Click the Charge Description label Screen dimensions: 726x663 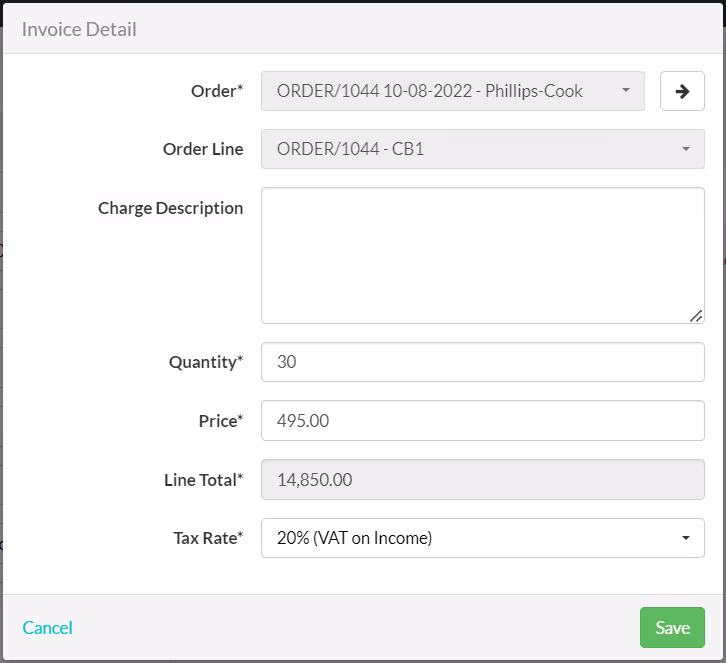pyautogui.click(x=170, y=208)
